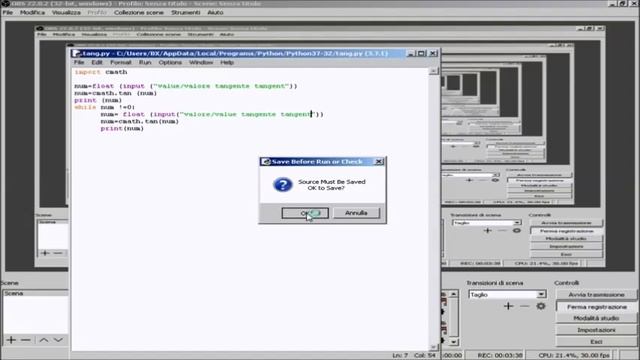The height and width of the screenshot is (360, 640).
Task: Open the IDLE Edit menu
Action: coord(97,62)
